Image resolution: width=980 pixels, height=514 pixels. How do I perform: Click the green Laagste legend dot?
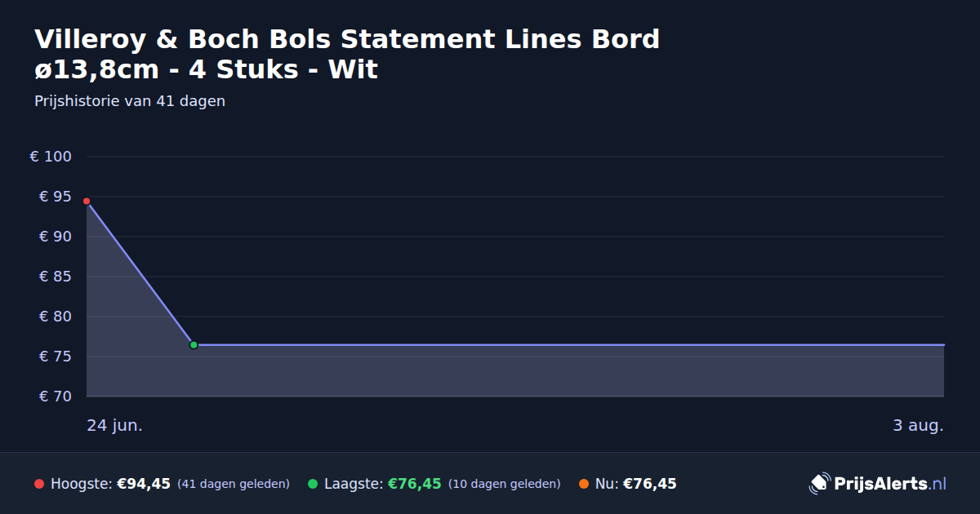(x=313, y=484)
